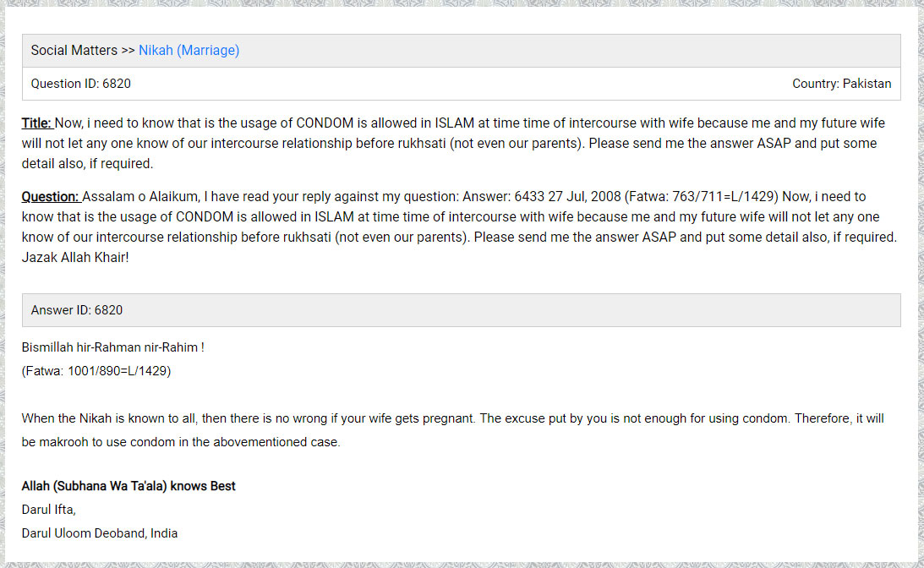The height and width of the screenshot is (568, 924).
Task: Click the breadcrumb separator arrows
Action: (x=128, y=51)
